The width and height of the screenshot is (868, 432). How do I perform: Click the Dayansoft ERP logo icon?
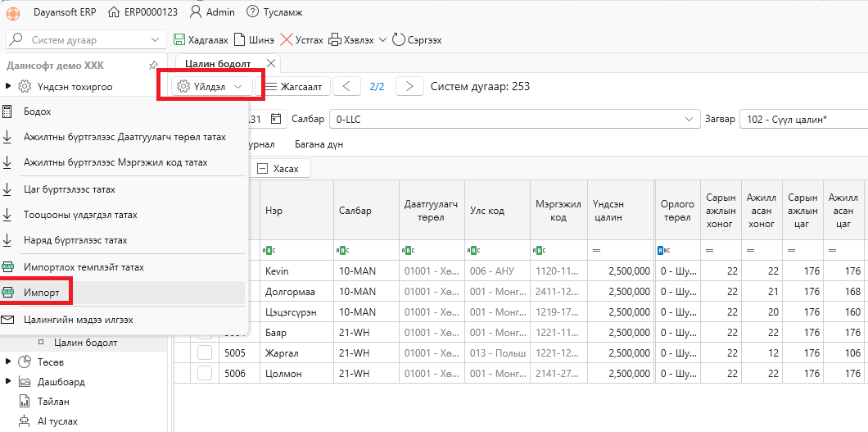(x=12, y=12)
